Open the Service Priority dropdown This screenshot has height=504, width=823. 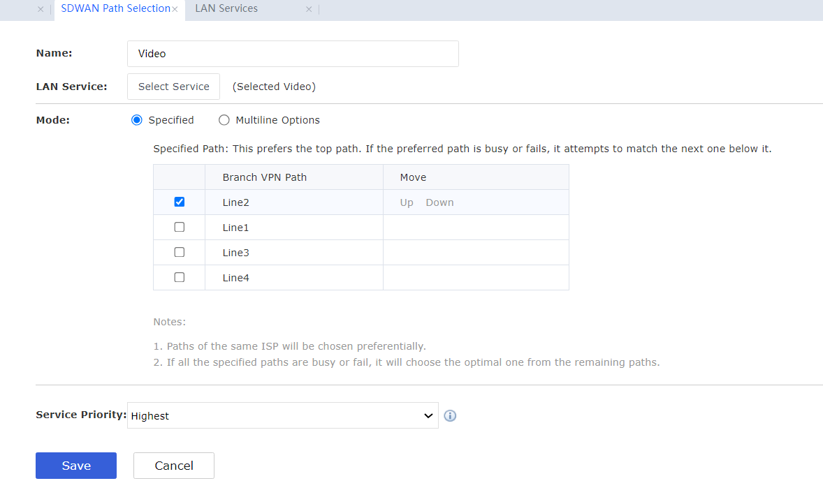point(282,415)
